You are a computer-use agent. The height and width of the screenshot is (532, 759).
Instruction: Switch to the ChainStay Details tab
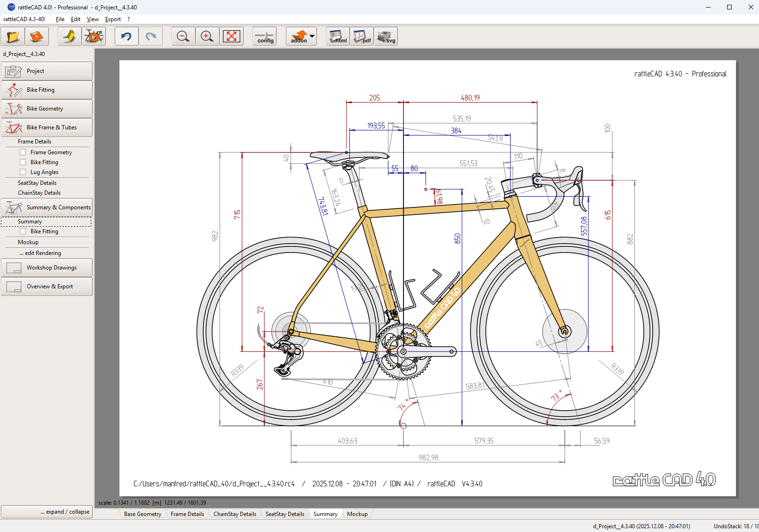(235, 514)
